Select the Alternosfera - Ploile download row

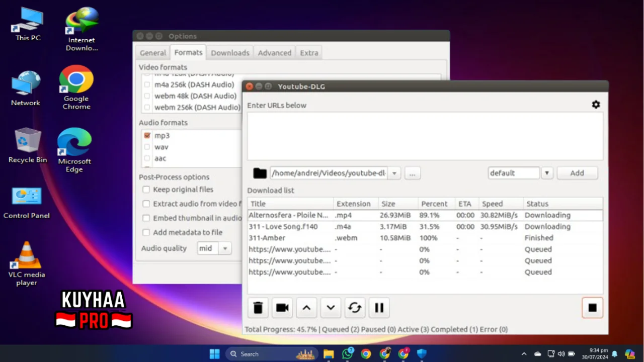coord(425,215)
